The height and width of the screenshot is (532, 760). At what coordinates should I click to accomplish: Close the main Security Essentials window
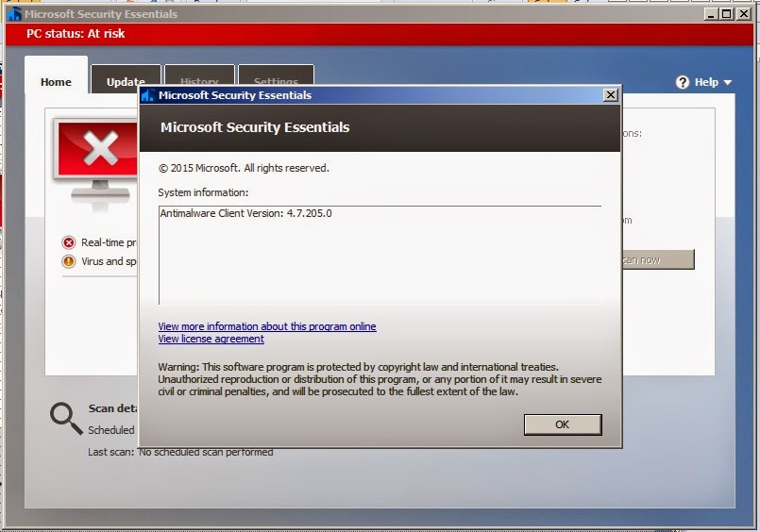click(x=744, y=13)
